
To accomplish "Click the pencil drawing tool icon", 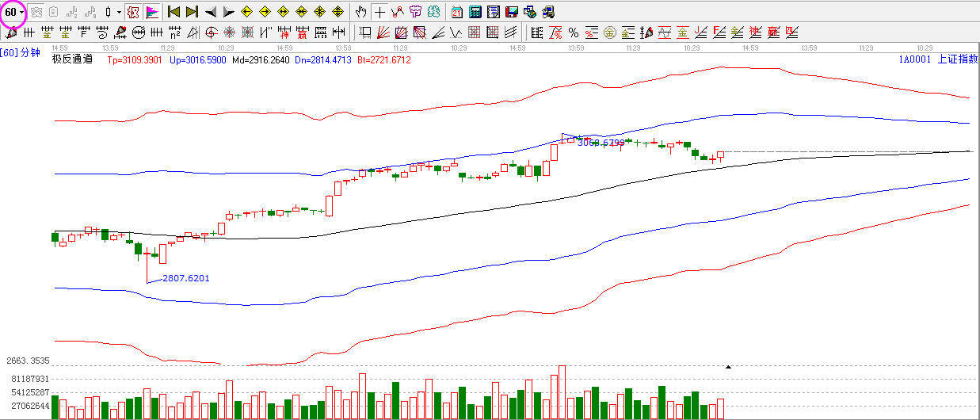I will pyautogui.click(x=10, y=32).
